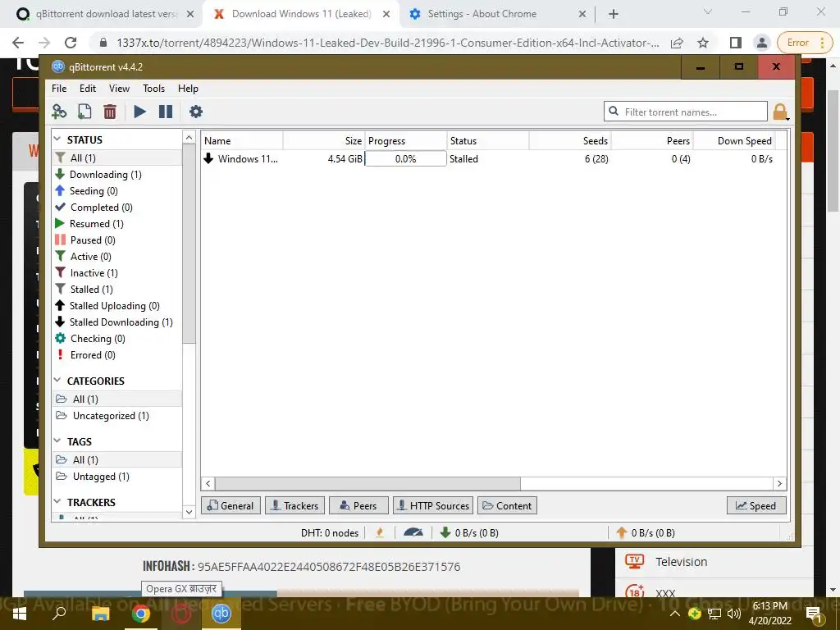This screenshot has height=630, width=840.
Task: Sort by the Down Speed column header
Action: point(734,141)
